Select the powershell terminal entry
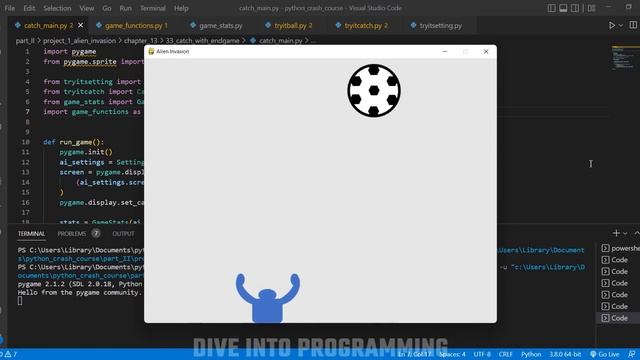The height and width of the screenshot is (360, 640). pyautogui.click(x=620, y=248)
